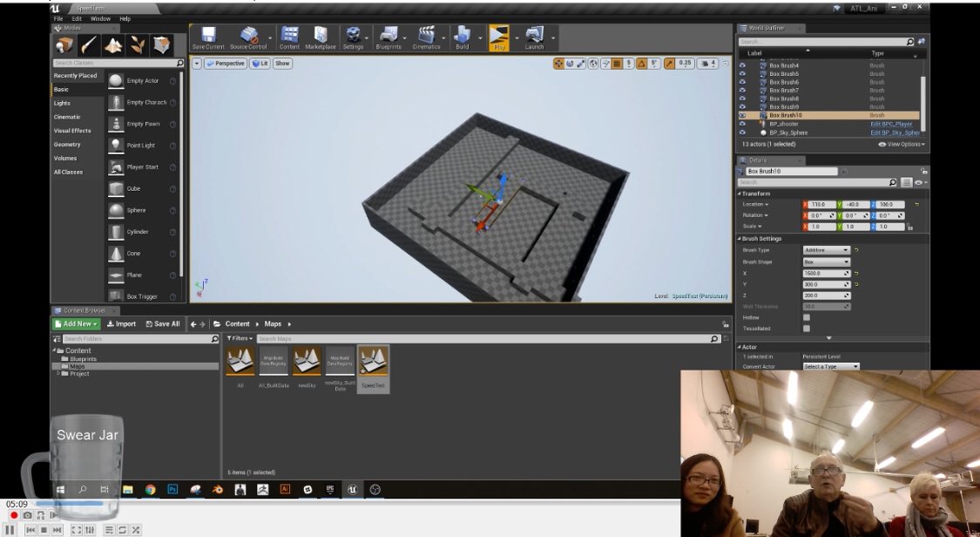Toggle scale snapping in viewport toolbar

(x=670, y=63)
